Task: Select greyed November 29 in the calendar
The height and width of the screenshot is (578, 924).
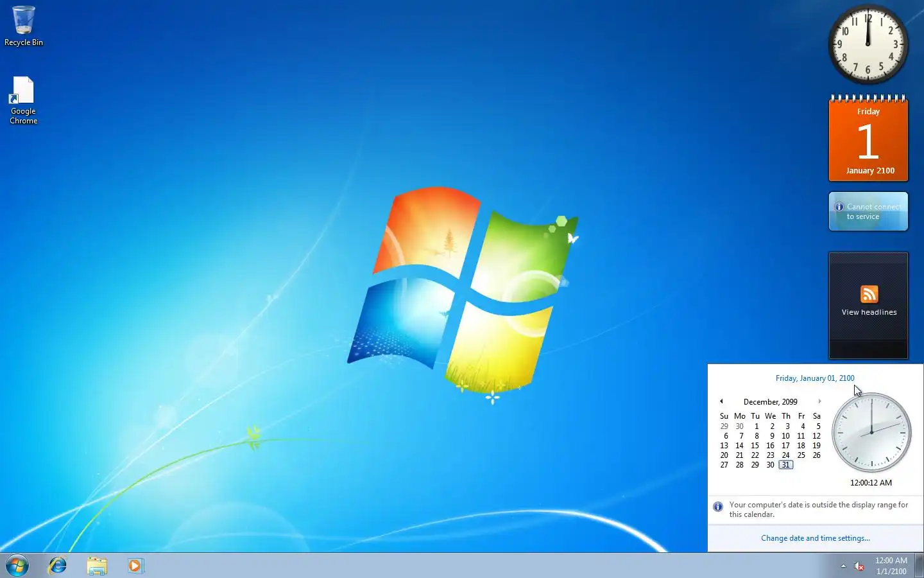Action: pos(724,426)
